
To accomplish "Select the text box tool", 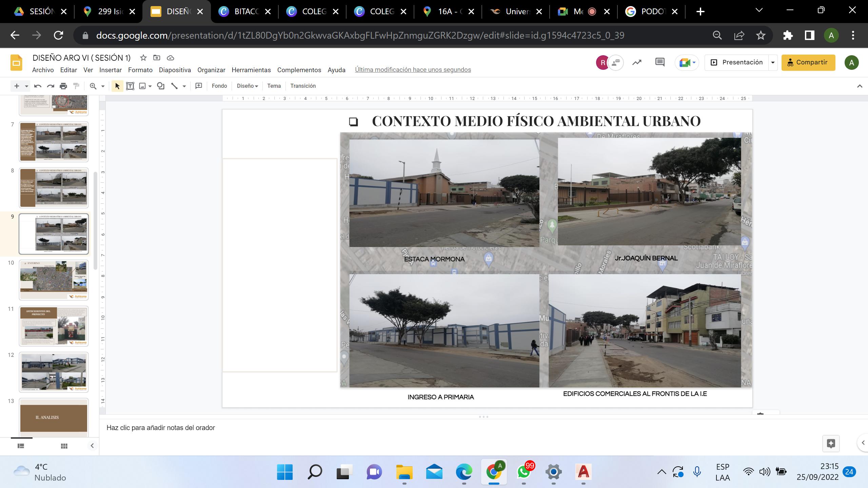I will pos(130,86).
